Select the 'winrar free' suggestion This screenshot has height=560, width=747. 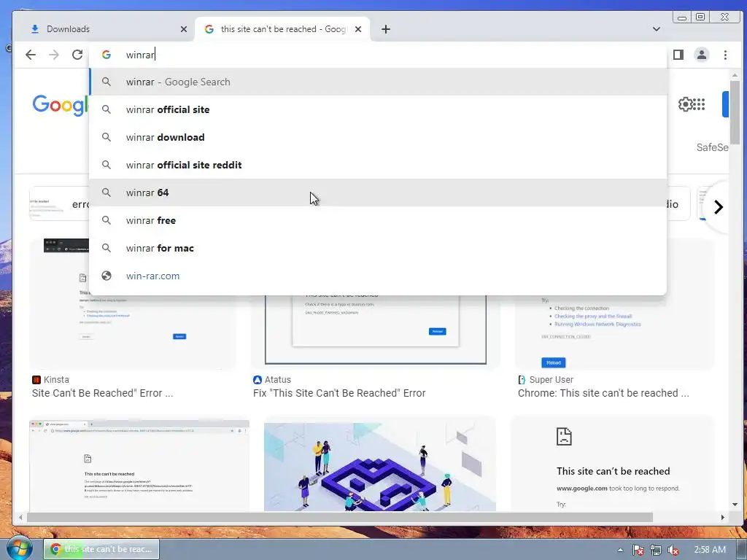[378, 220]
